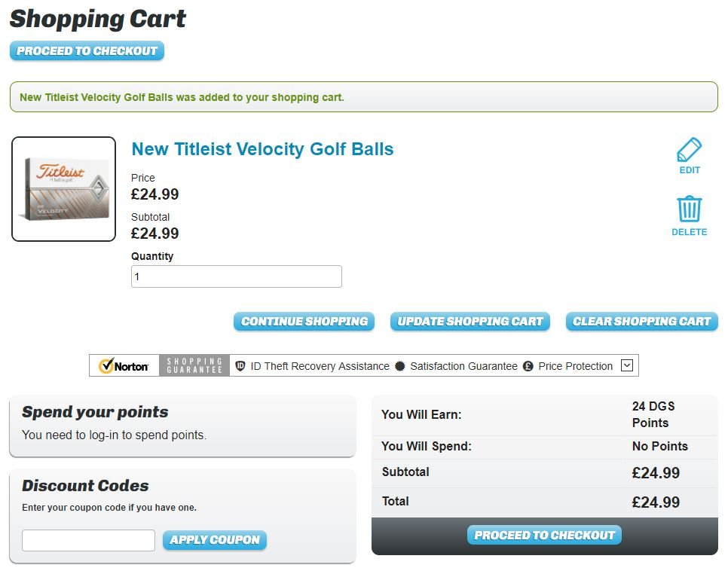
Task: Click the coupon code entry box
Action: coord(87,540)
